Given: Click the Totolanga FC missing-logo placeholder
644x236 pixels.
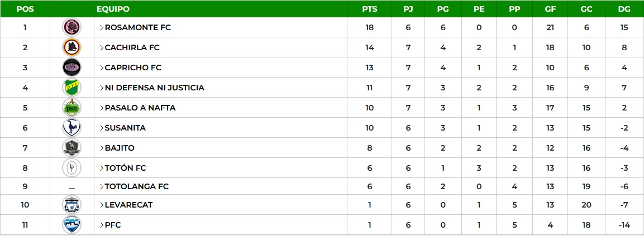Looking at the screenshot, I should [72, 187].
